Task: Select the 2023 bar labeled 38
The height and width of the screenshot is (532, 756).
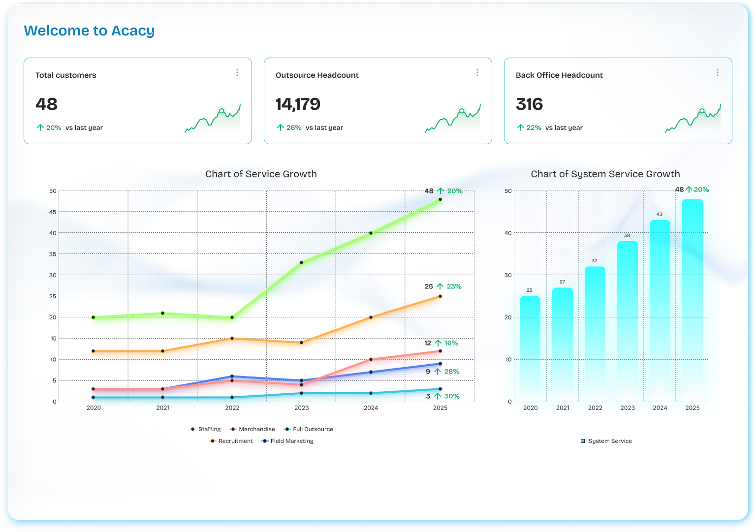Action: pos(628,321)
